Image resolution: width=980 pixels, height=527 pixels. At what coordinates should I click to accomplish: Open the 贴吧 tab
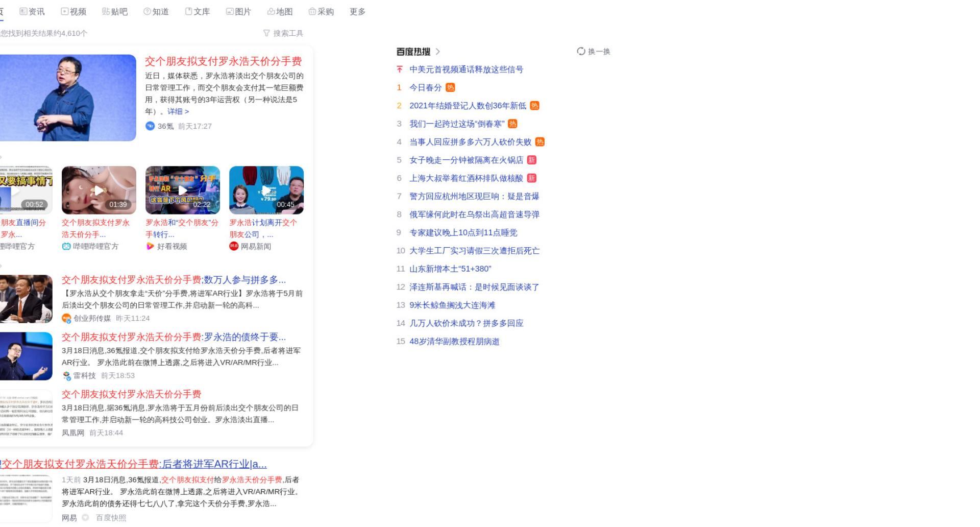[x=115, y=11]
